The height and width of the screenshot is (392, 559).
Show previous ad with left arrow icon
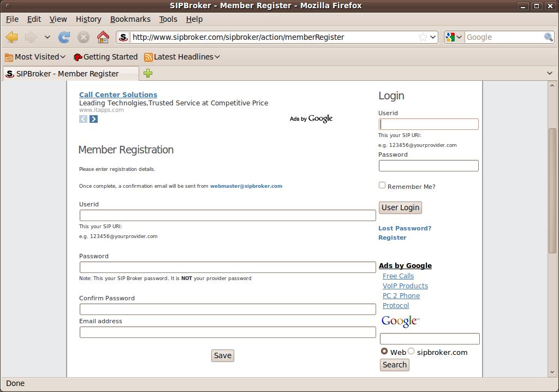(x=83, y=119)
